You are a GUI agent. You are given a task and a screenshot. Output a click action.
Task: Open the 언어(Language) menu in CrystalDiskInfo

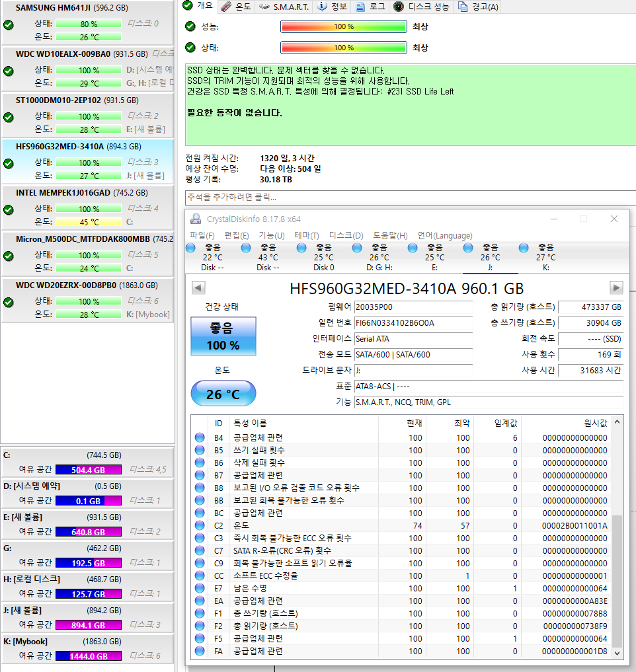point(445,236)
